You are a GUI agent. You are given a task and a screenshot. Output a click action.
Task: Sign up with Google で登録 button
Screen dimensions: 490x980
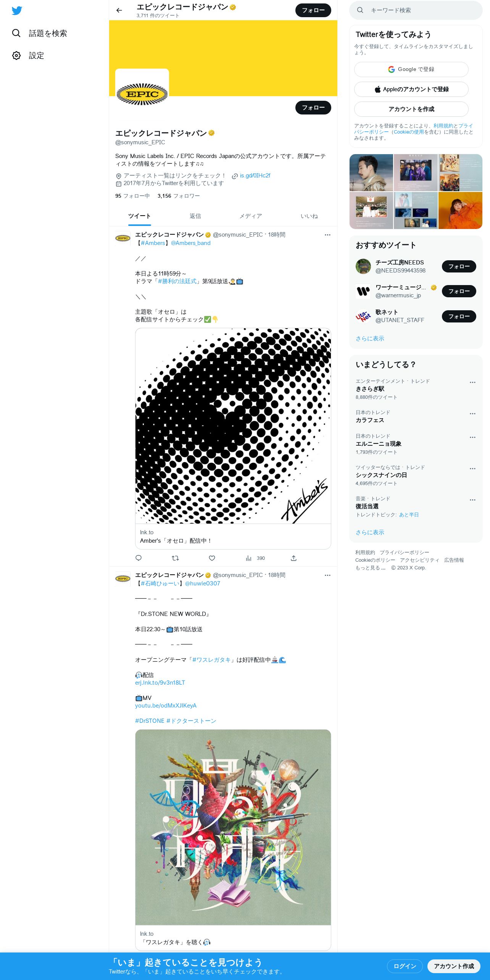(411, 69)
